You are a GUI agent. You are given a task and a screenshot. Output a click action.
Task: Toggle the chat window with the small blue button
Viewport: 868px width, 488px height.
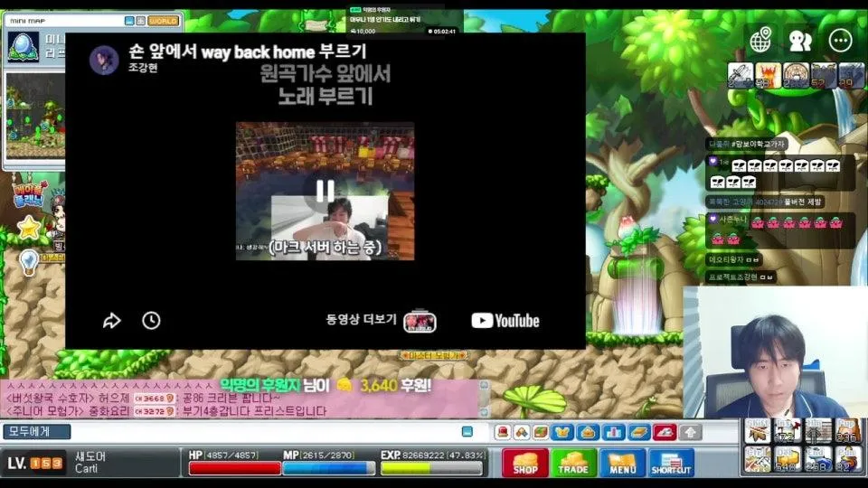point(467,432)
